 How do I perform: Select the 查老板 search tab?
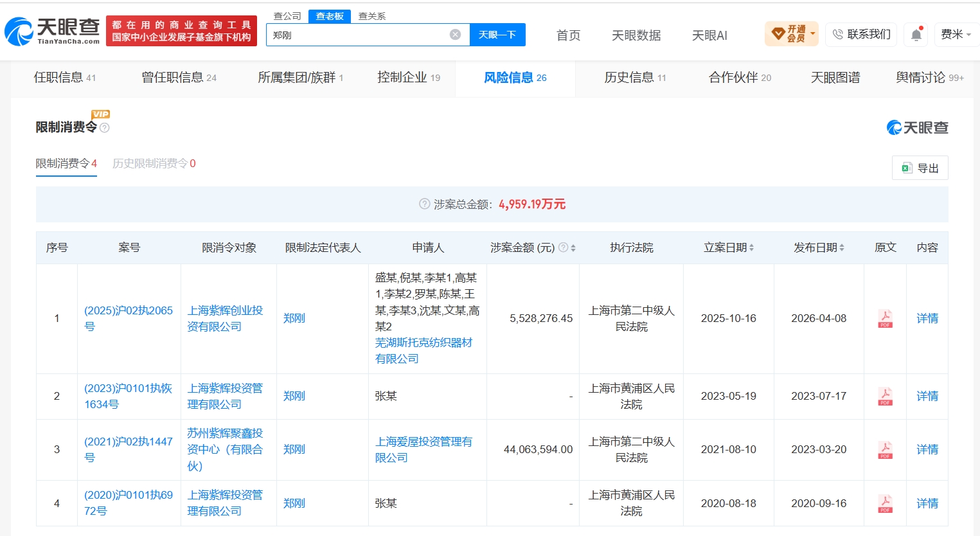pyautogui.click(x=330, y=16)
